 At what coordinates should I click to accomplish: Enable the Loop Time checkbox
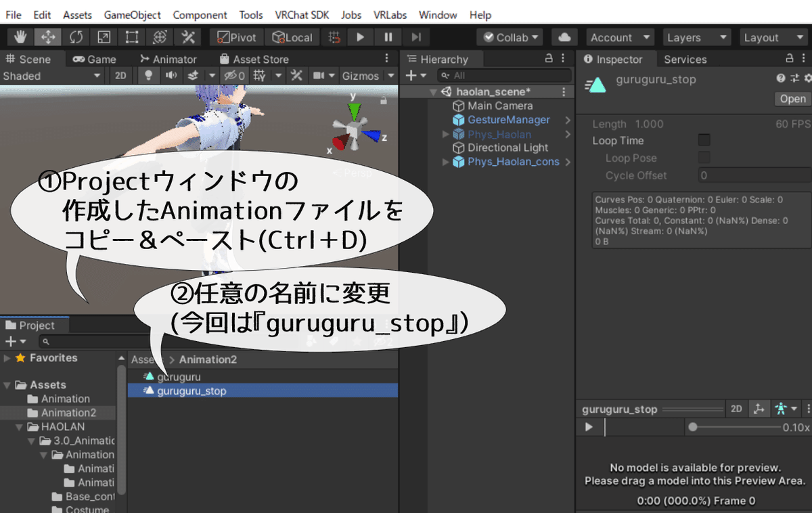704,141
